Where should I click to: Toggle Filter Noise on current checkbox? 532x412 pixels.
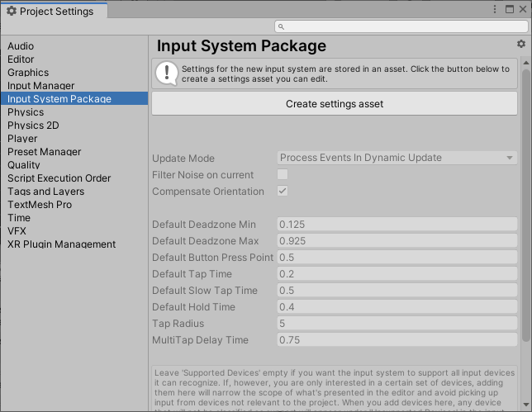click(283, 174)
